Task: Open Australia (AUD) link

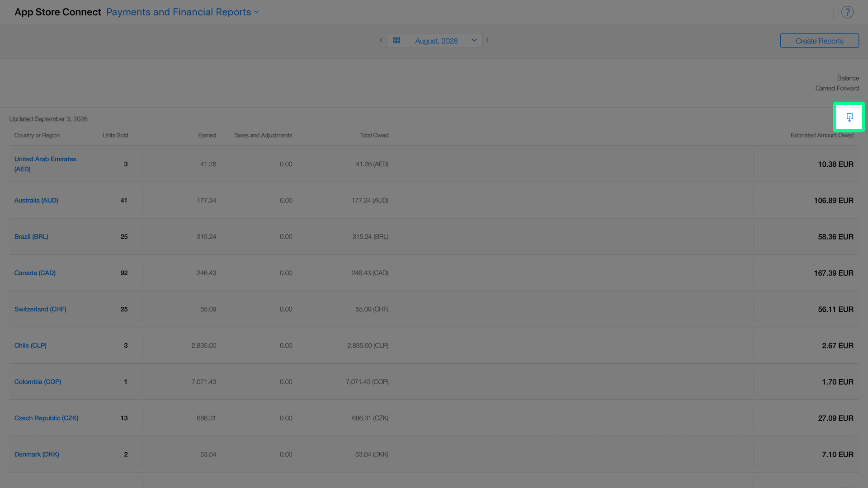Action: pyautogui.click(x=36, y=200)
